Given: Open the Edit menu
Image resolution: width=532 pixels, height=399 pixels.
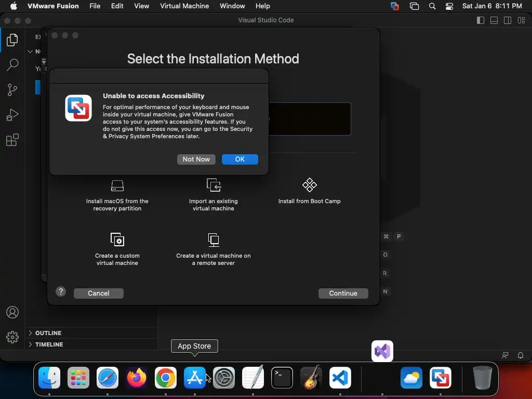Looking at the screenshot, I should pos(117,6).
